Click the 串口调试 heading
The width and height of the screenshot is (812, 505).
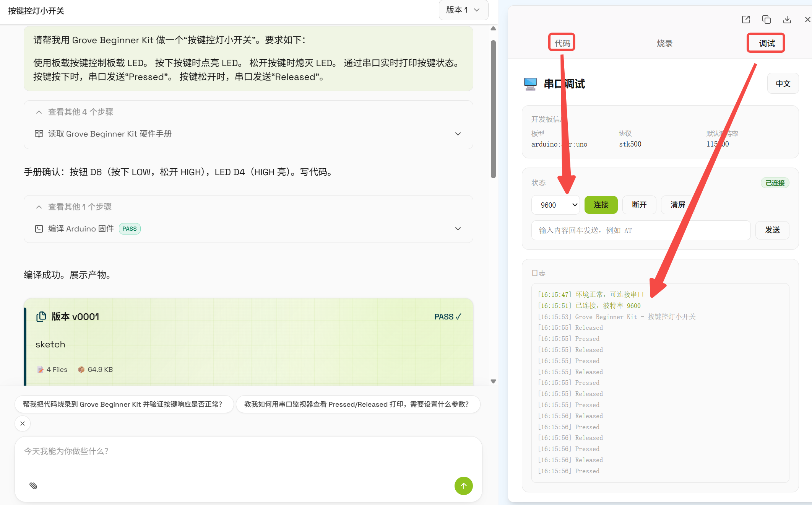click(564, 84)
